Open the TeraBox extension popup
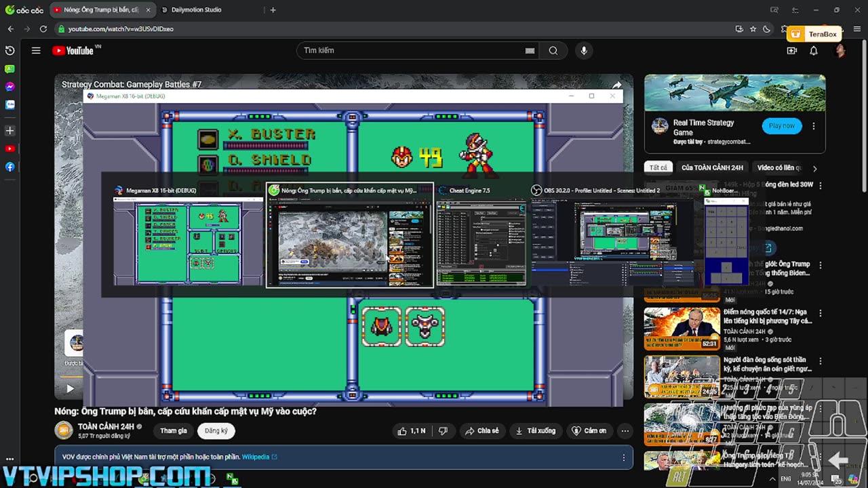The height and width of the screenshot is (488, 868). 815,34
